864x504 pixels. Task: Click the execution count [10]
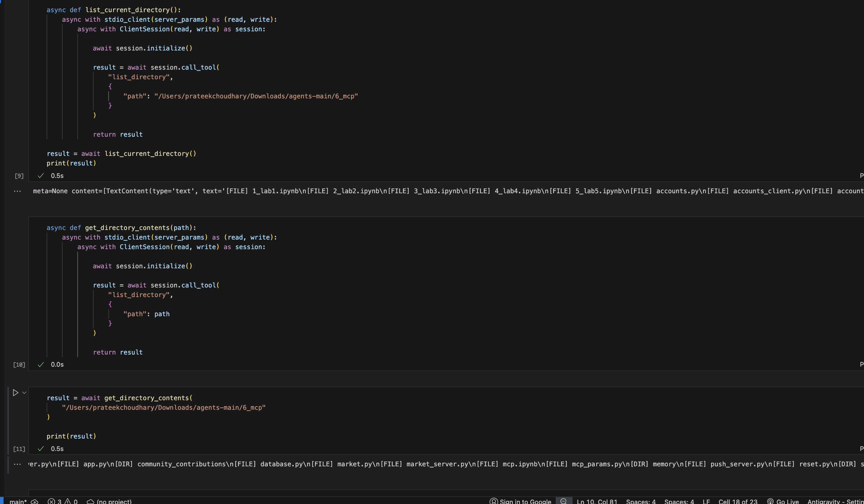(19, 365)
